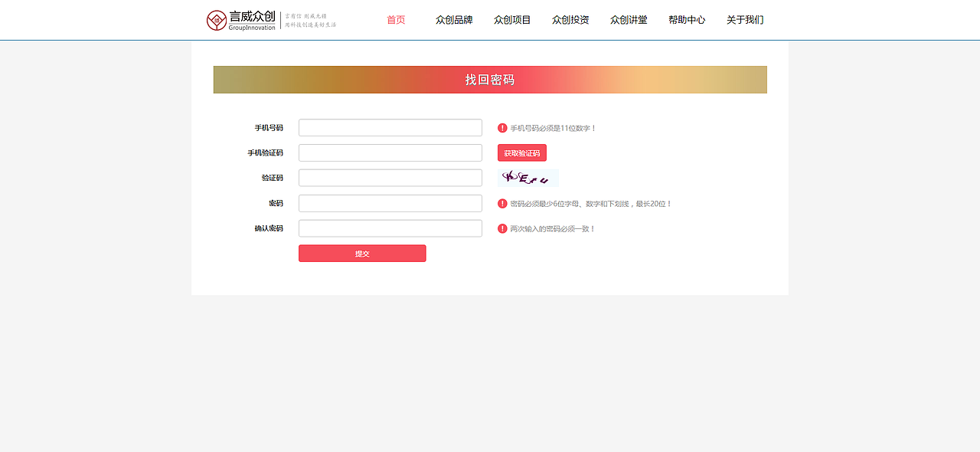The height and width of the screenshot is (452, 980).
Task: Click the 获取验证码 button
Action: 522,152
